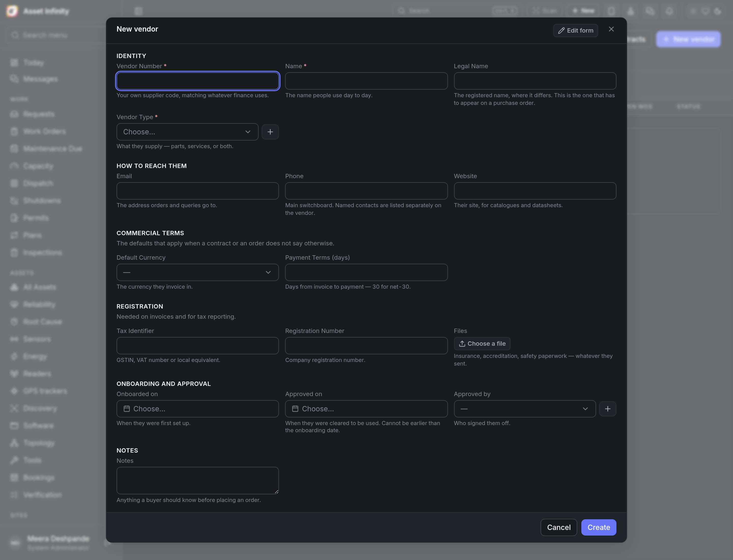This screenshot has height=560, width=733.
Task: Click the Payment Terms (days) field
Action: click(366, 272)
